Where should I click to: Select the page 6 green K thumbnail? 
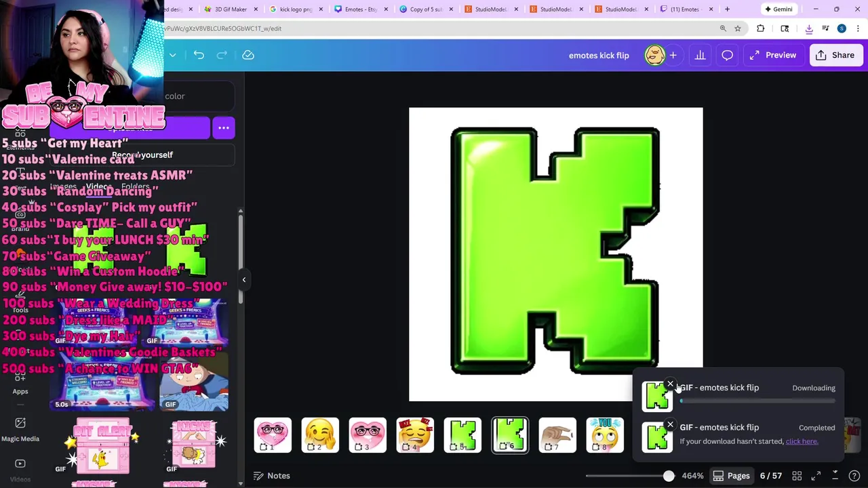[x=510, y=435]
